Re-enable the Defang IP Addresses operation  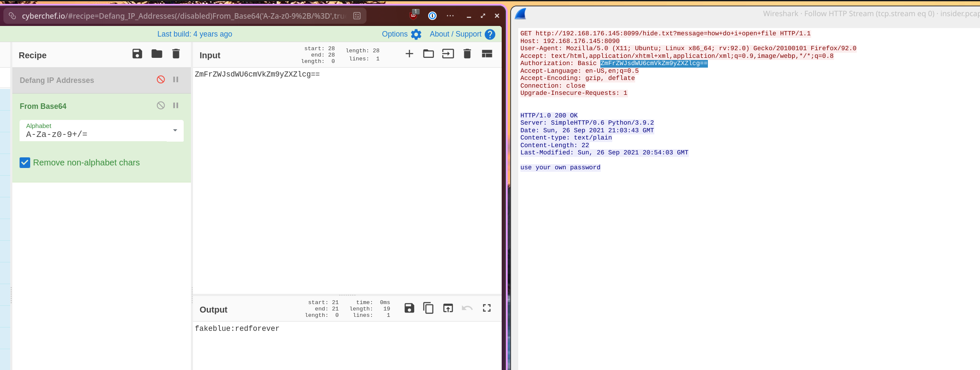click(161, 80)
